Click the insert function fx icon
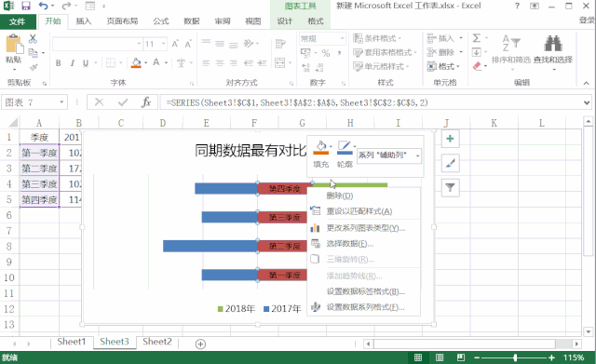 (x=146, y=102)
